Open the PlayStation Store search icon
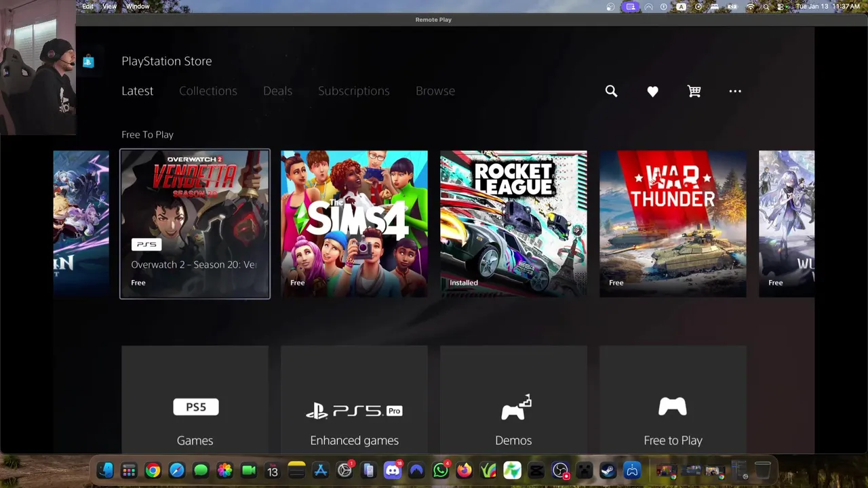The image size is (868, 488). coord(611,91)
